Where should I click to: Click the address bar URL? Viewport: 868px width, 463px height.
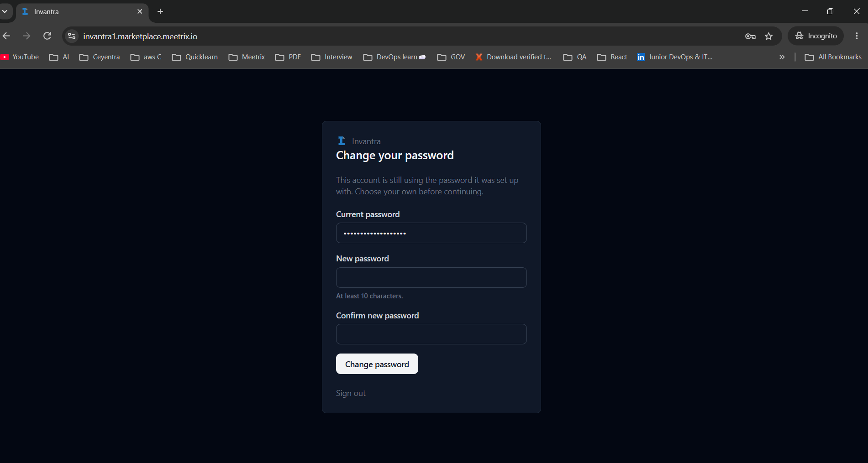click(140, 36)
